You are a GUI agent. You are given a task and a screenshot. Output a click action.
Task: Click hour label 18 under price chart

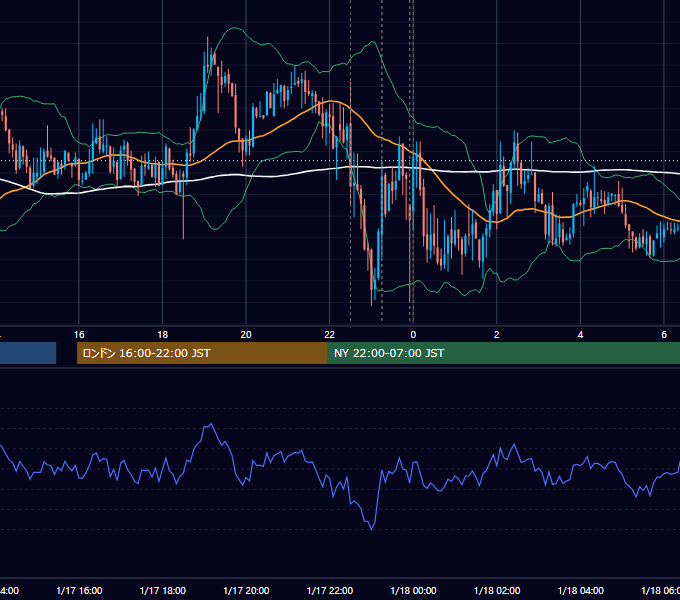tap(163, 335)
